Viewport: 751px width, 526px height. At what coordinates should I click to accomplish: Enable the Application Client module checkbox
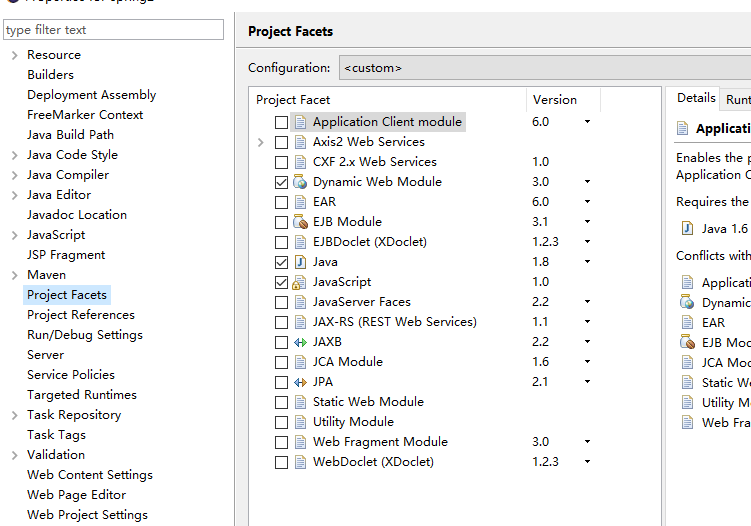tap(281, 122)
